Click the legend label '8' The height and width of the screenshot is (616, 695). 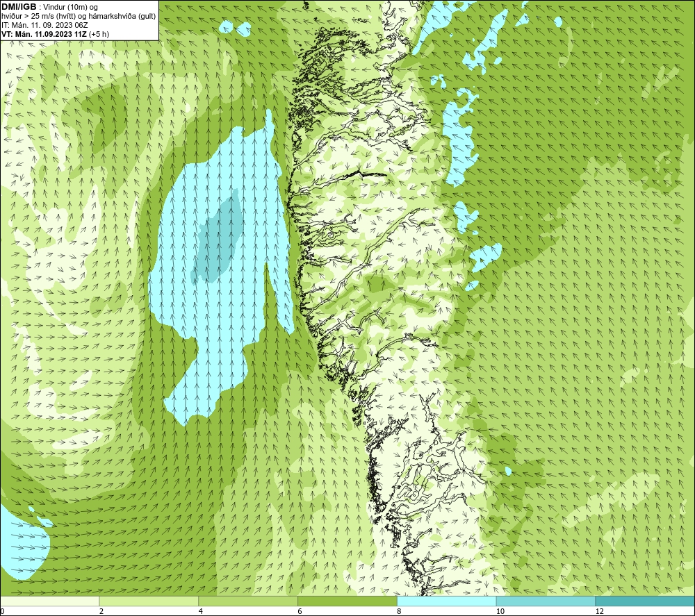point(400,612)
